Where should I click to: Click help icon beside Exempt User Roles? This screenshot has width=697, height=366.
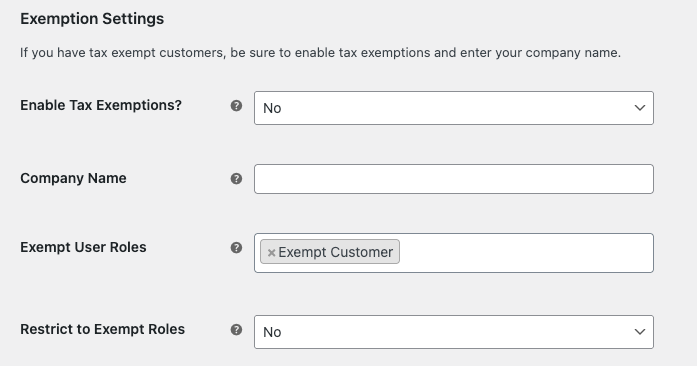[236, 248]
